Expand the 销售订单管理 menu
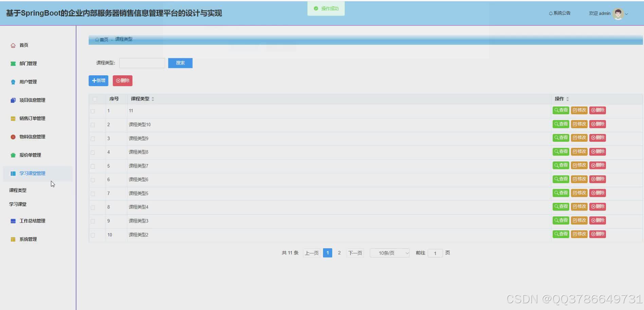Viewport: 644px width, 310px height. (38, 119)
